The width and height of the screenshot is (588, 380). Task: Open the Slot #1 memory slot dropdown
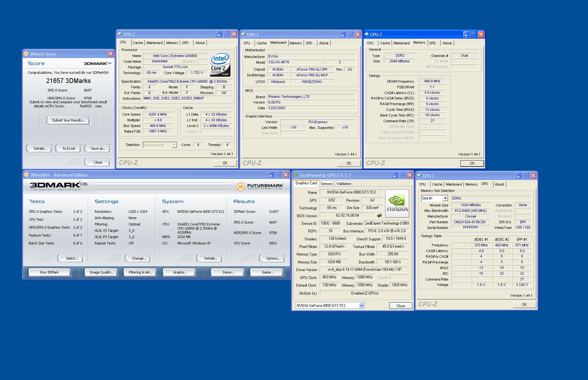[x=445, y=198]
